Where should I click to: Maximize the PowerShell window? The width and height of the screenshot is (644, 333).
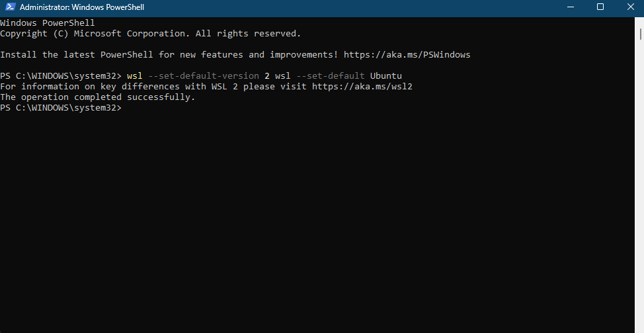point(600,7)
